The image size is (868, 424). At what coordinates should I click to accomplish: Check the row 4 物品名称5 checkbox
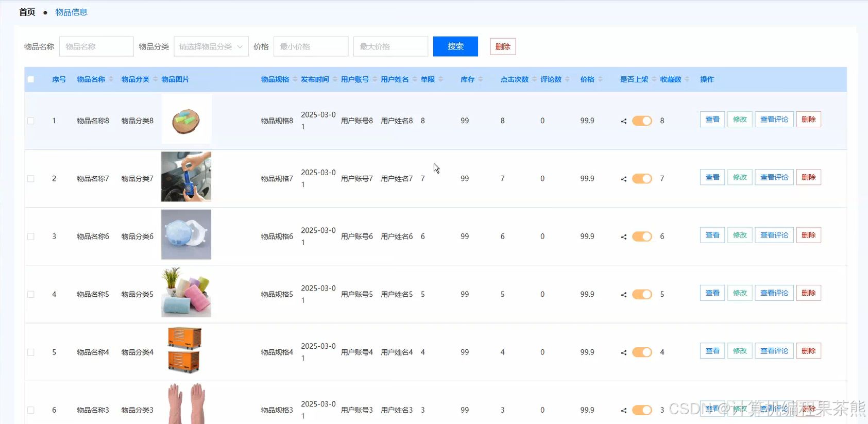point(31,294)
